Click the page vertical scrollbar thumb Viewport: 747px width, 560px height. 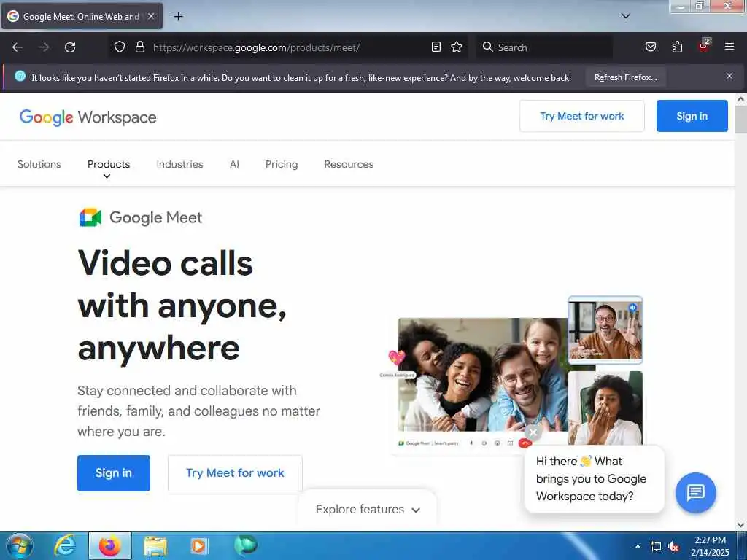[x=740, y=119]
